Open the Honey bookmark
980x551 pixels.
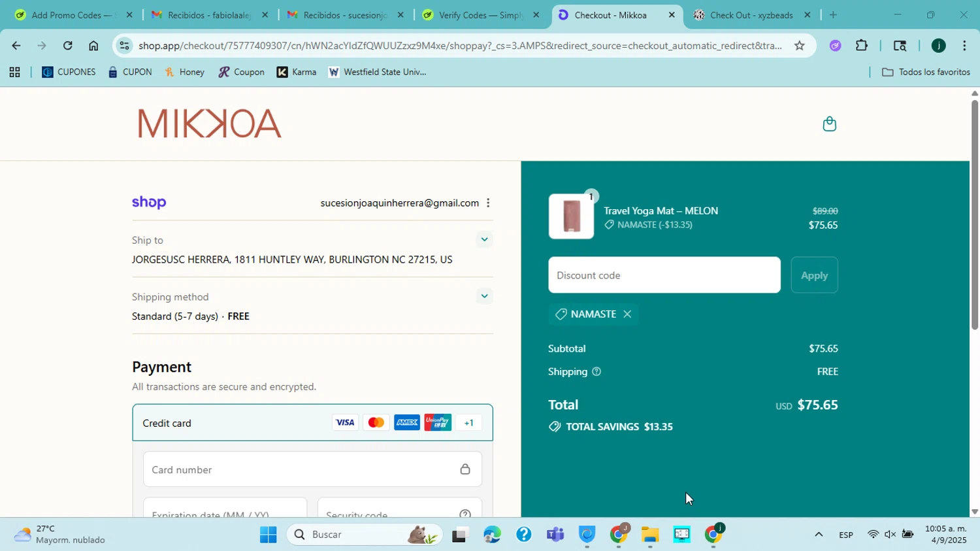(x=185, y=72)
